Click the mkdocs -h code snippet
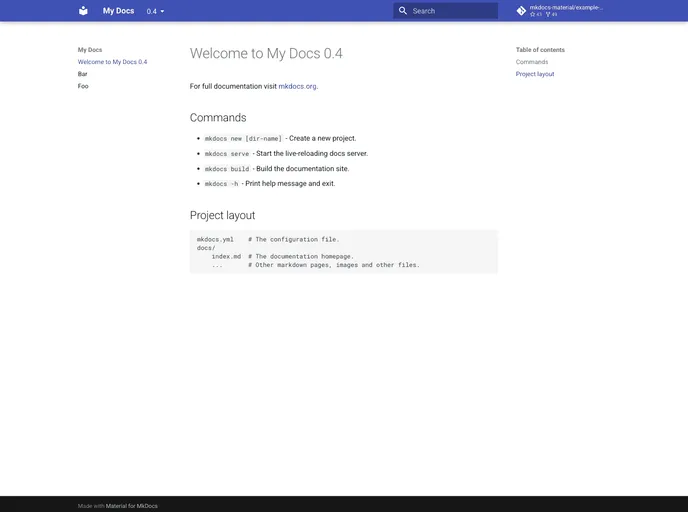This screenshot has width=688, height=512. [x=222, y=184]
